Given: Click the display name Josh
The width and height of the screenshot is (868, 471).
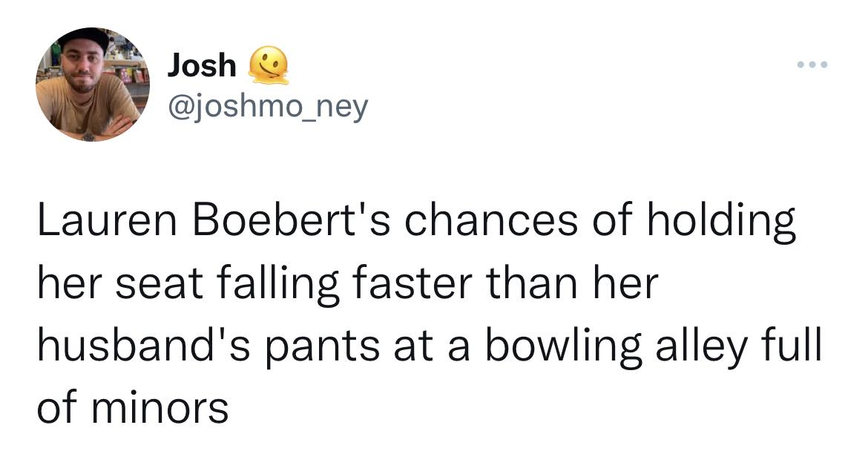Looking at the screenshot, I should pyautogui.click(x=202, y=65).
